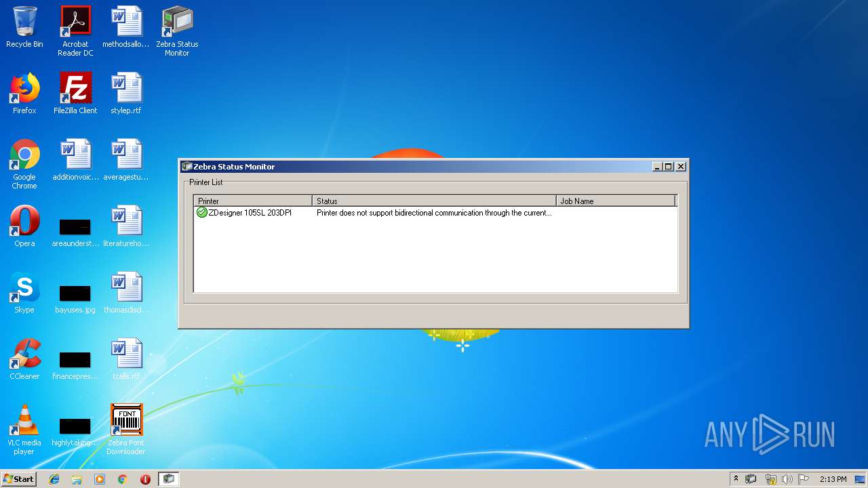Click the bidirectional communication status text
Screen dimensions: 868x488
coord(434,213)
